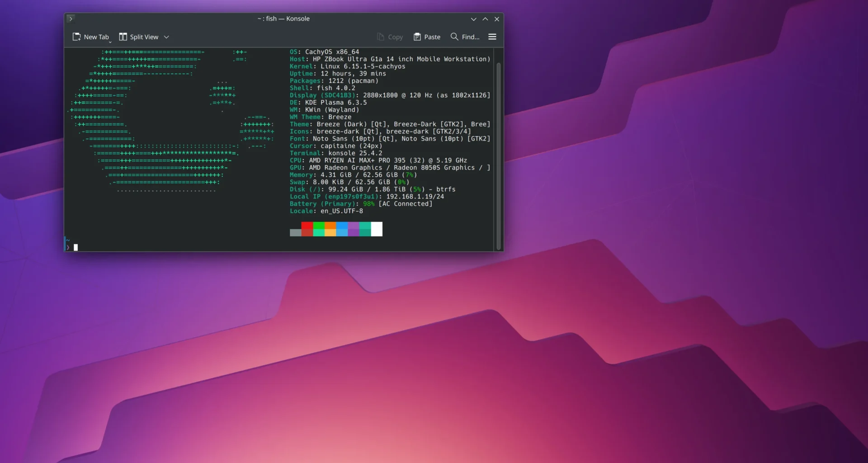
Task: Maximize the Konsole window
Action: pyautogui.click(x=485, y=19)
